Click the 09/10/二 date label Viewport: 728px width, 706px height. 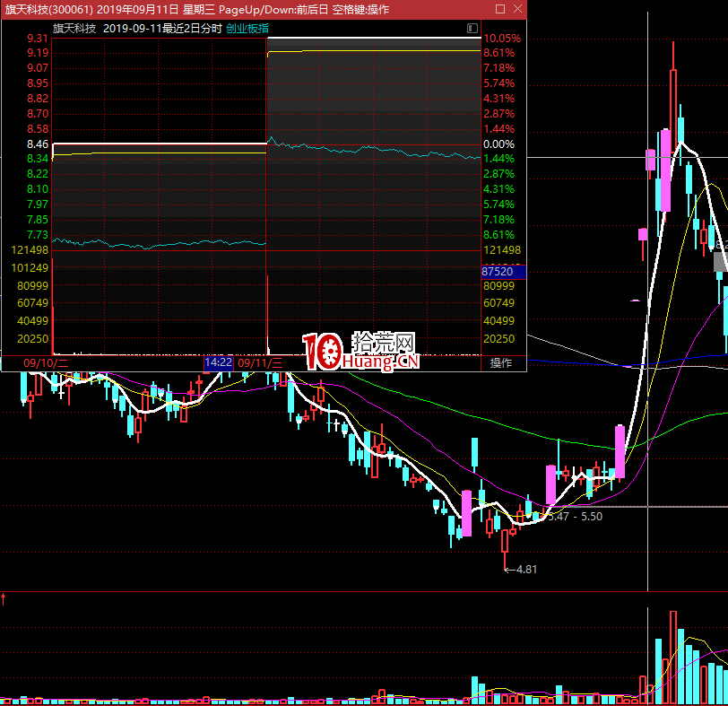click(46, 362)
